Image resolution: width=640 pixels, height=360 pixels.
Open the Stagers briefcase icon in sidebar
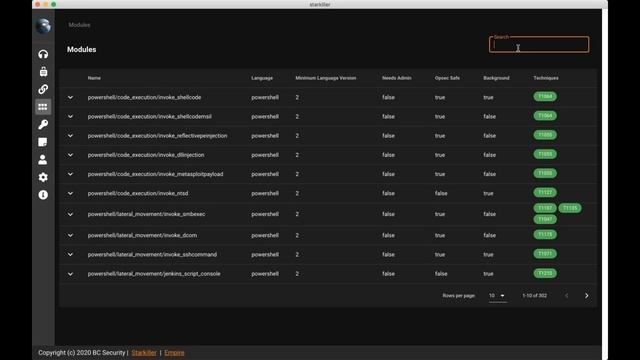(43, 72)
